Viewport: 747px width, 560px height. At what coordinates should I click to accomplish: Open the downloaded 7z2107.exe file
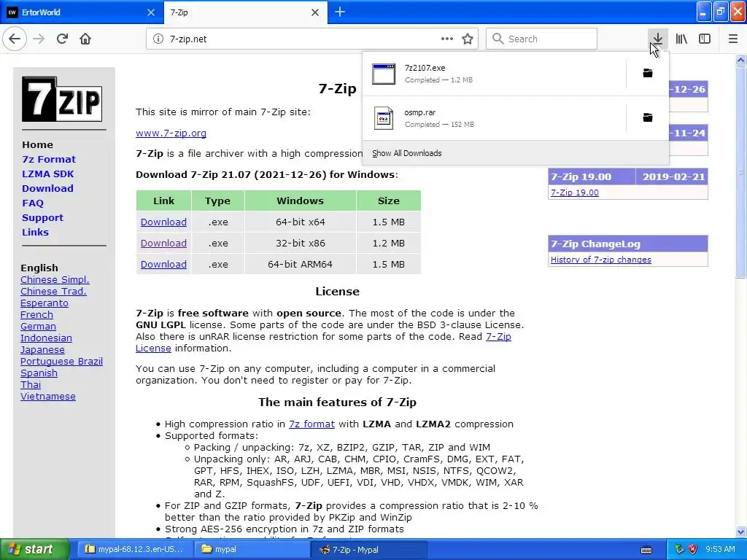pyautogui.click(x=494, y=74)
